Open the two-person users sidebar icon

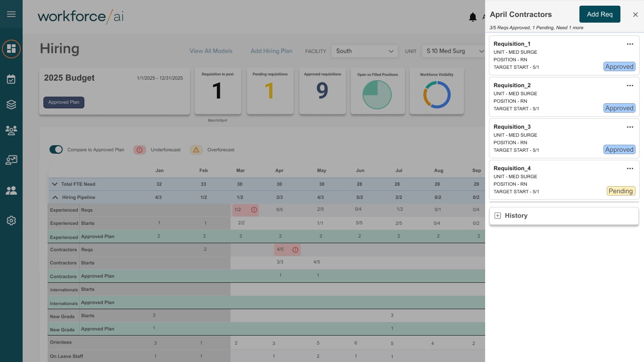(x=11, y=191)
